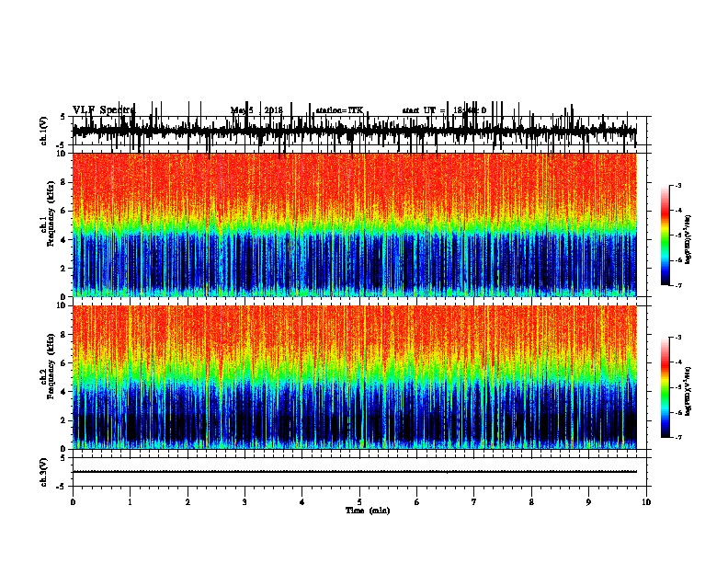Click ch.1 colorbar unit label text

point(688,239)
